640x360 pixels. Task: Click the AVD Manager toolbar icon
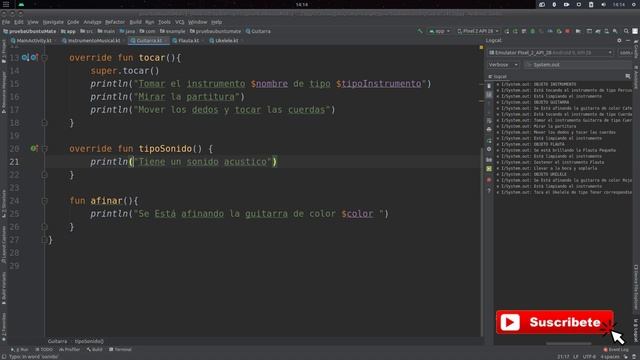(x=606, y=31)
